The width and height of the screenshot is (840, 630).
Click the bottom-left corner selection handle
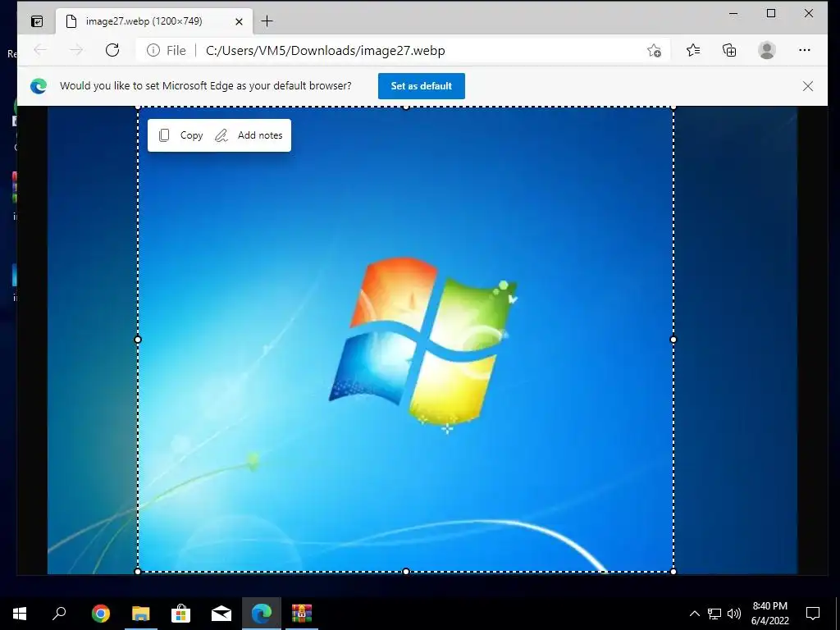coord(138,572)
